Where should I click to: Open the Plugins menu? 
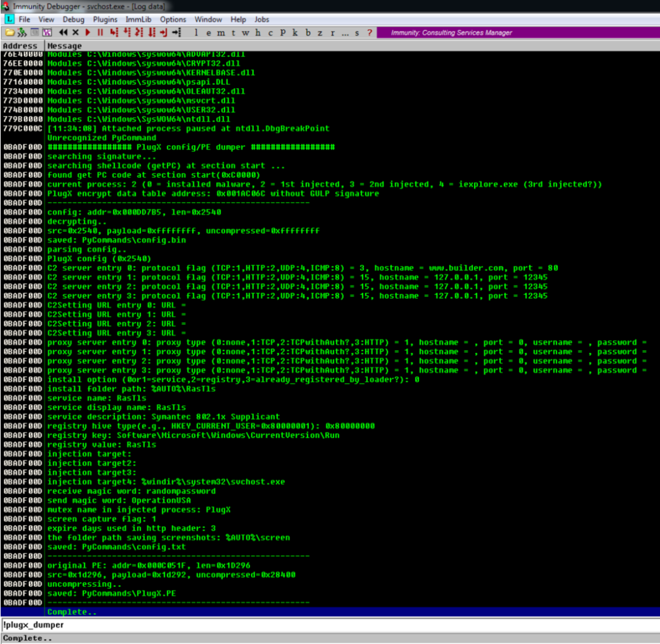(x=105, y=20)
